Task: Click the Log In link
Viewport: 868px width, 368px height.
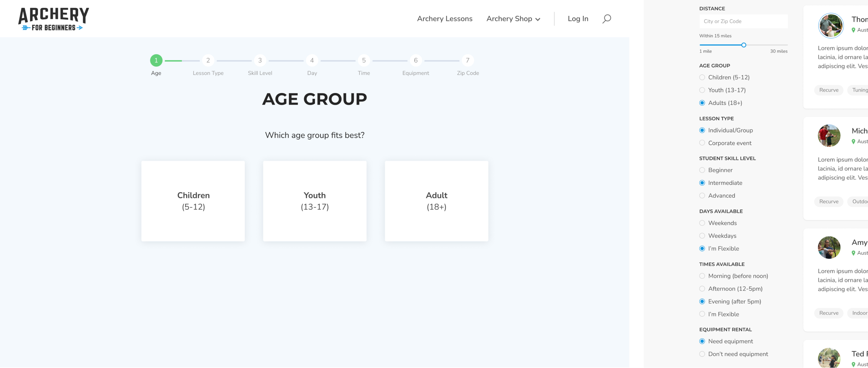Action: (578, 19)
